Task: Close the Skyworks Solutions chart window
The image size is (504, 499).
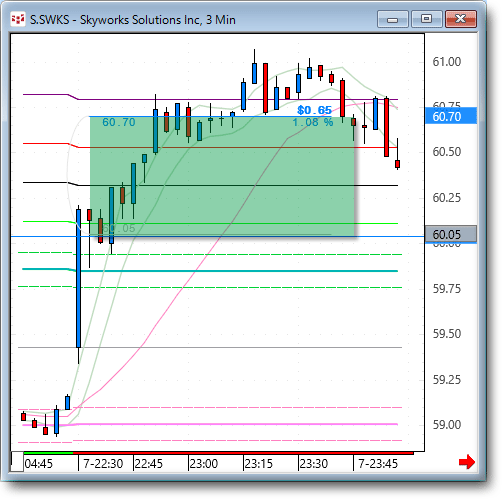Action: (461, 19)
